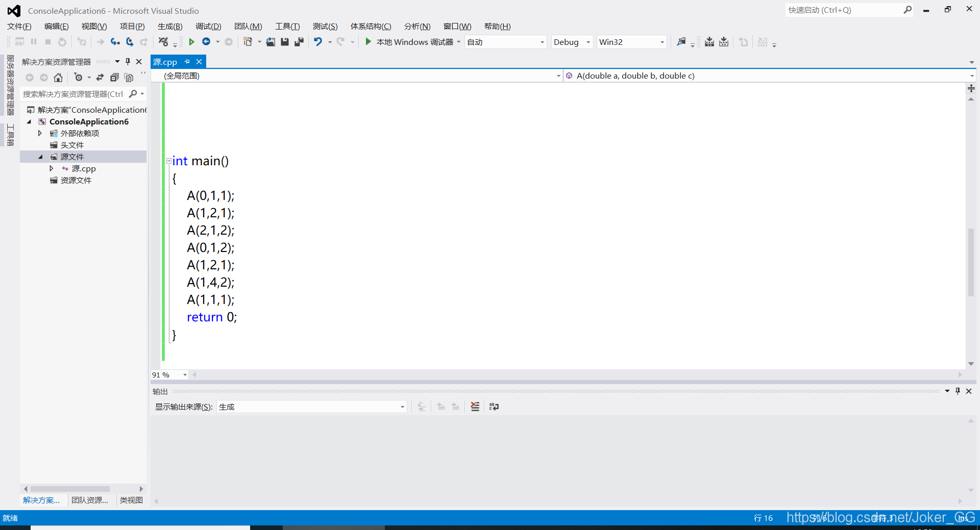Open the 调试(D) debug menu
The height and width of the screenshot is (530, 980).
pos(208,26)
